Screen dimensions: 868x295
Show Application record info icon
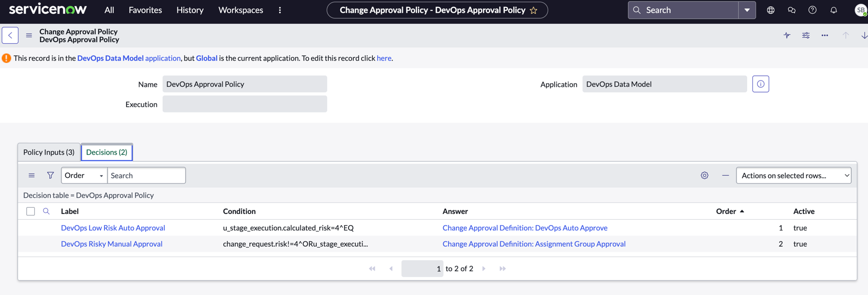point(760,84)
